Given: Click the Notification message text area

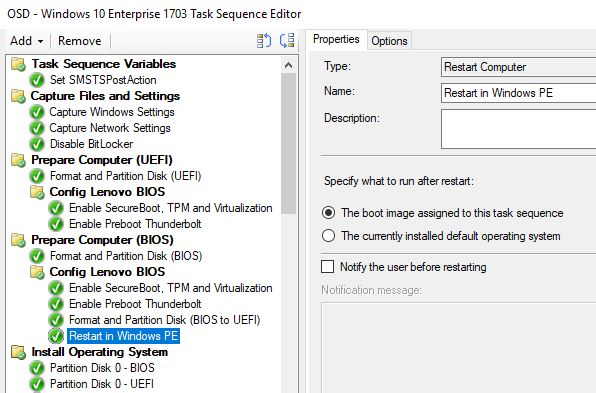Looking at the screenshot, I should (x=458, y=348).
